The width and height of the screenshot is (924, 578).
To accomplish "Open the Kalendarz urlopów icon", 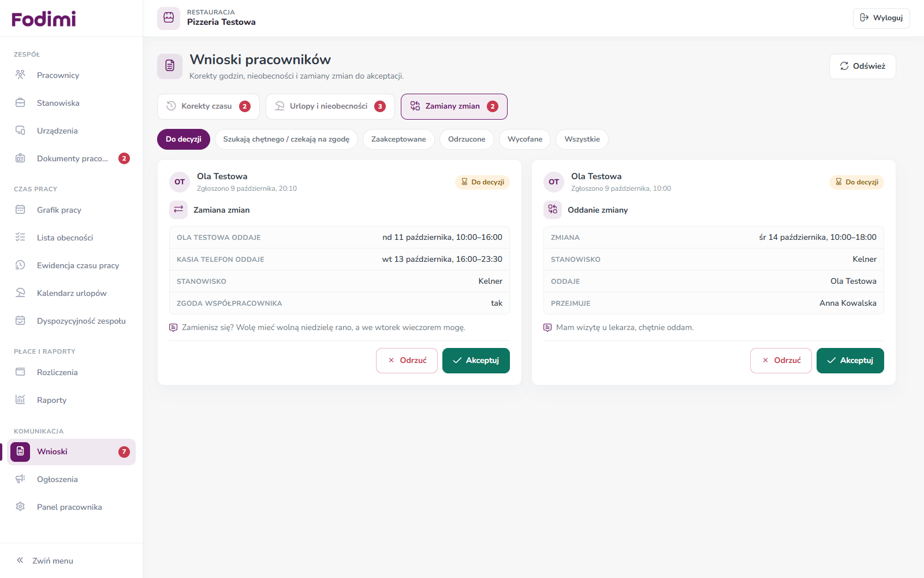I will (20, 293).
